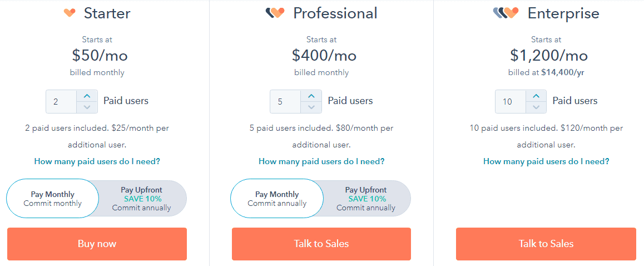This screenshot has width=644, height=266.
Task: Decrease Professional paid users with down arrow
Action: [311, 107]
